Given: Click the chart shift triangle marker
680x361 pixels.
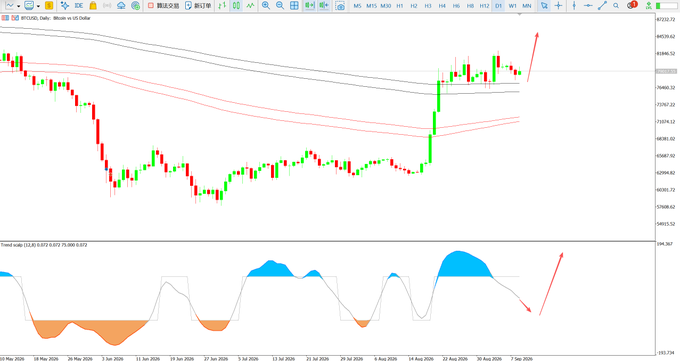Looking at the screenshot, I should coord(520,14).
